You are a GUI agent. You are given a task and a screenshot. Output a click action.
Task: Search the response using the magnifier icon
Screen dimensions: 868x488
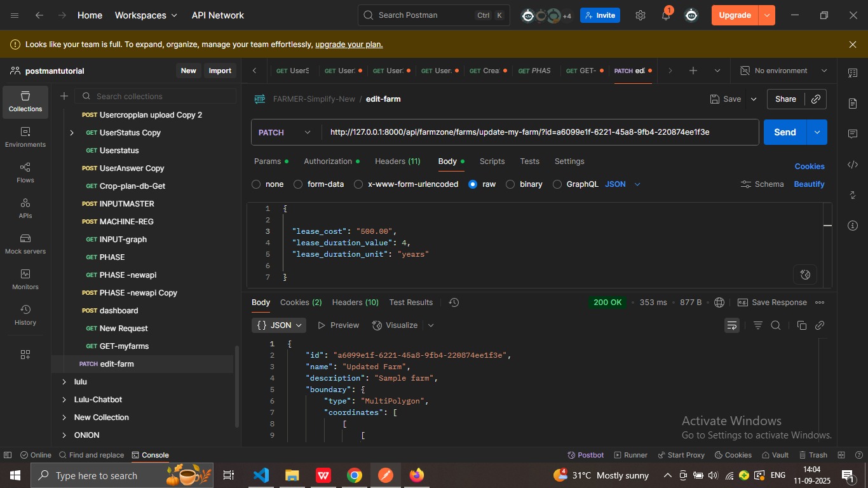click(x=775, y=325)
